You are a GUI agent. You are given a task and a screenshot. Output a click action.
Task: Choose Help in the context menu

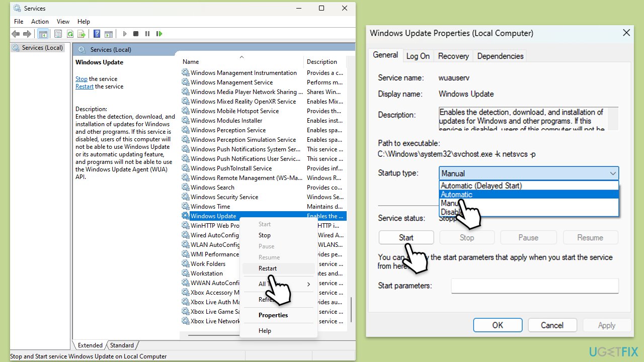click(278, 331)
